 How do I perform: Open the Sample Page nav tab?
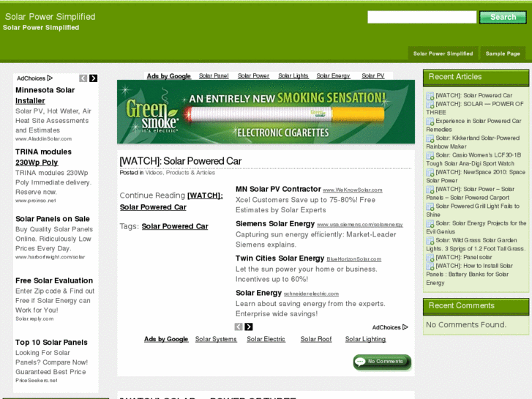(503, 53)
